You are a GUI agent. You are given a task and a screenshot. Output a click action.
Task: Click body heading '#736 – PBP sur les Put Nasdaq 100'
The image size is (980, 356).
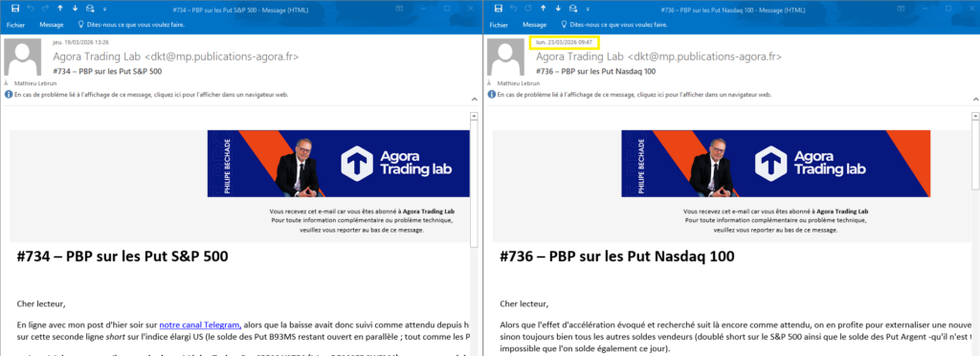click(617, 256)
